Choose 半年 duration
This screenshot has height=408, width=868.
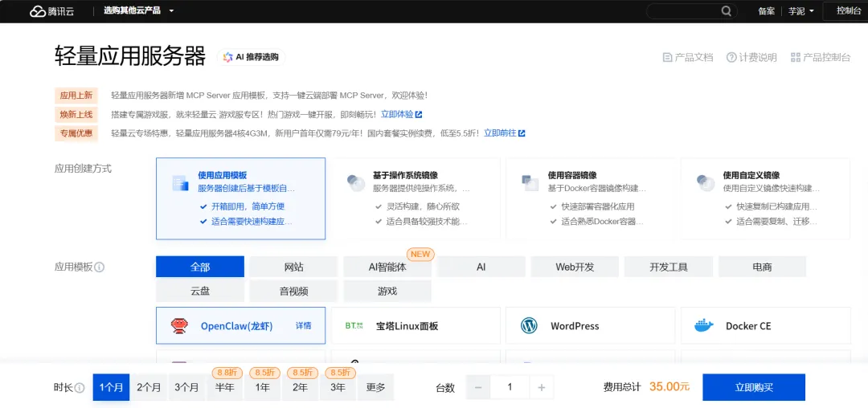pos(224,387)
